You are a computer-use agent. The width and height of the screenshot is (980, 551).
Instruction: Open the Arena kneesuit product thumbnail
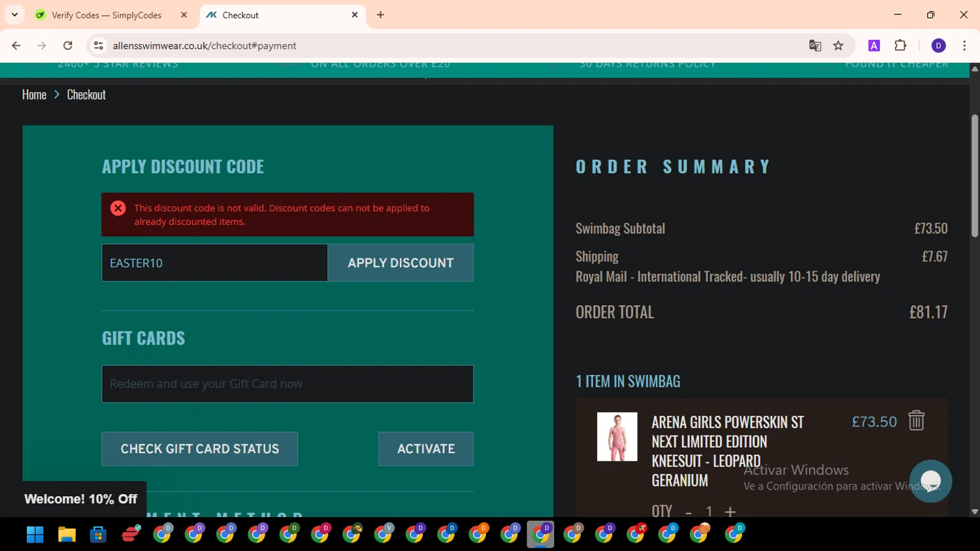pos(617,437)
